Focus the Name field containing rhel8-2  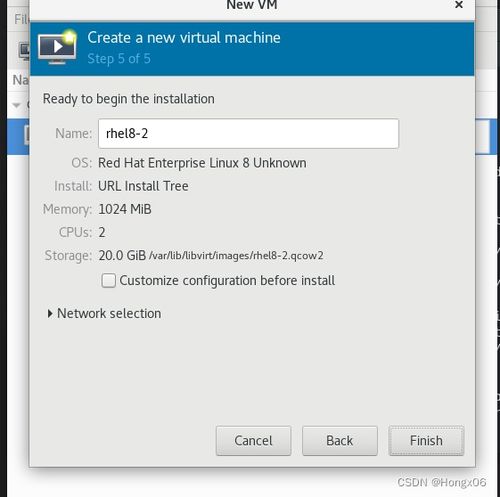(248, 133)
